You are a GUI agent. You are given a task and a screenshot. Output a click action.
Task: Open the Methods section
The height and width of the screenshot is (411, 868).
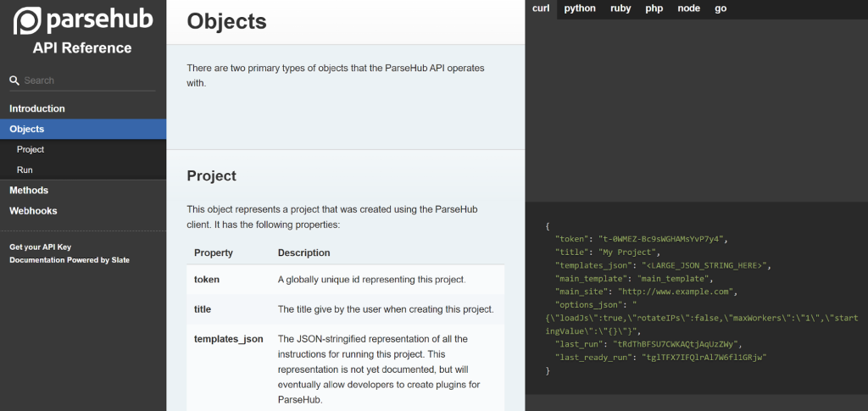29,191
